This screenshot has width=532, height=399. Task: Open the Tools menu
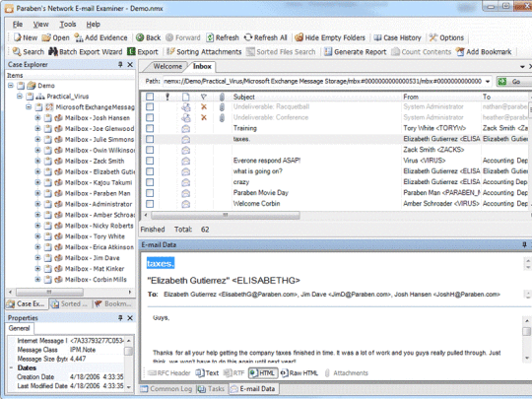click(x=68, y=24)
